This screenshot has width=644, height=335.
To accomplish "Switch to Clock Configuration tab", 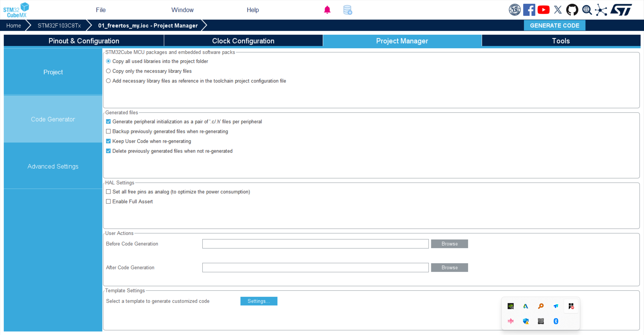I will click(243, 41).
